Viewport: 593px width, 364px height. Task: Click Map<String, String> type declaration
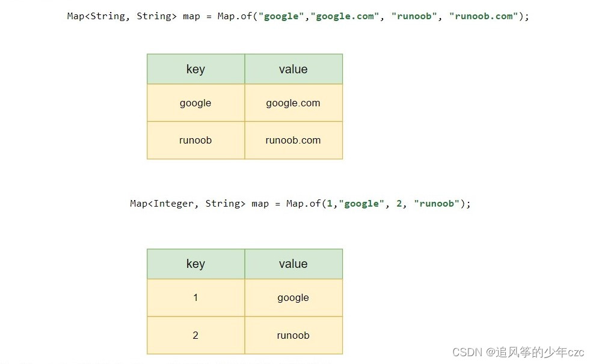121,16
